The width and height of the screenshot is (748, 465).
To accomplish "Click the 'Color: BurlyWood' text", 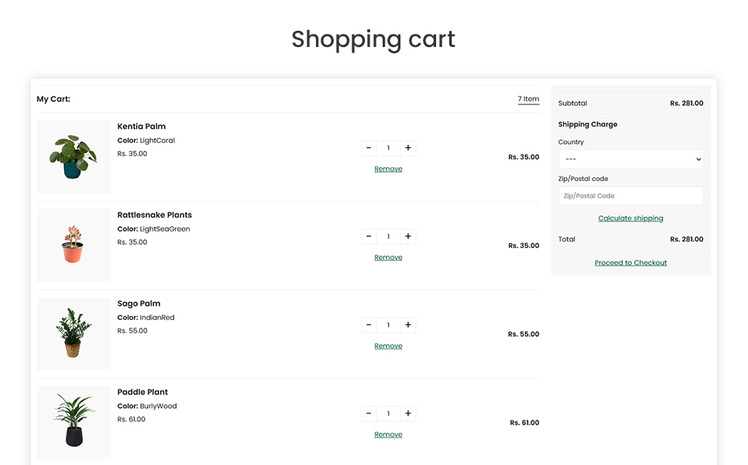I will [147, 406].
